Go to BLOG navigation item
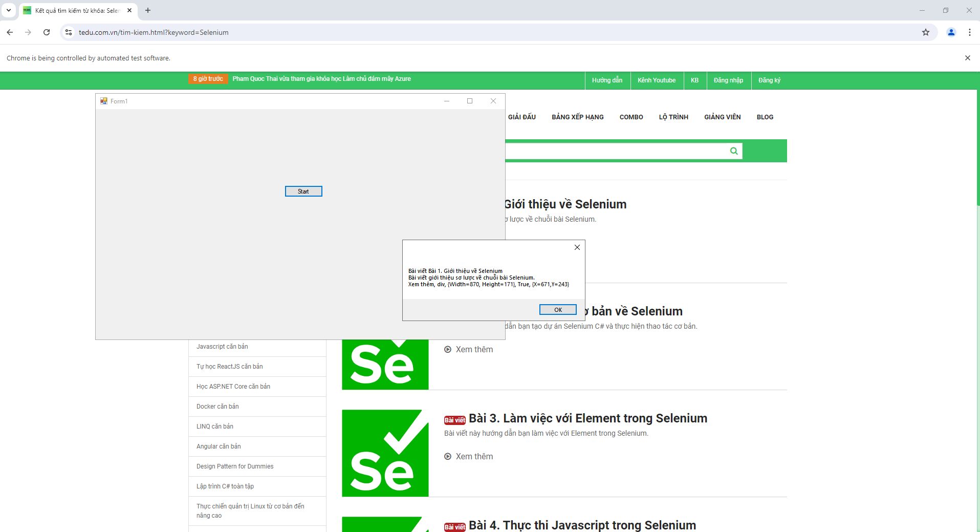 pyautogui.click(x=765, y=117)
